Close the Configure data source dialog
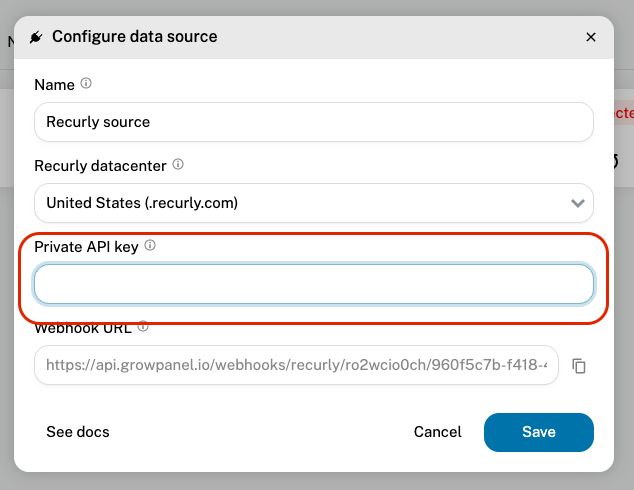This screenshot has width=634, height=490. (591, 37)
